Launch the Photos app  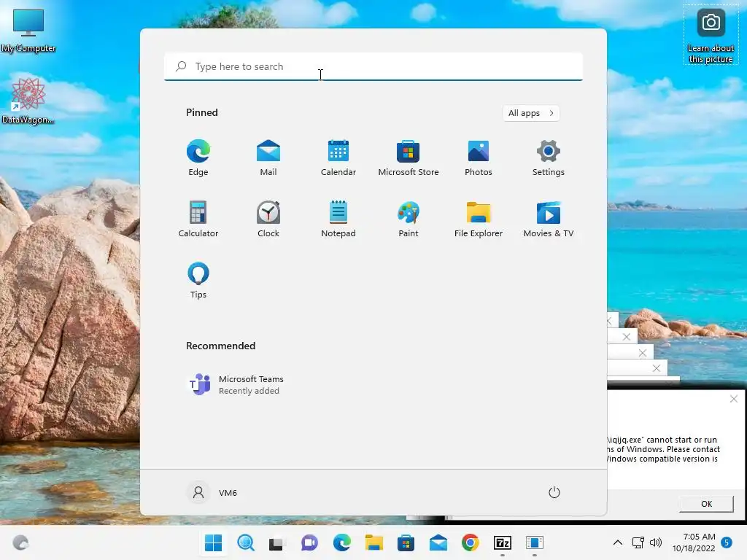tap(479, 158)
